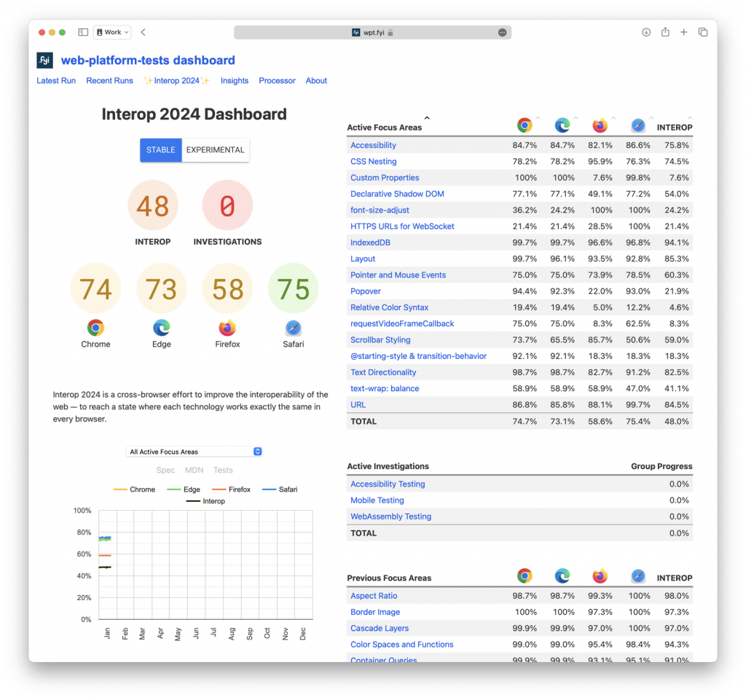Viewport: 746px width, 700px height.
Task: Open the Work bookmarks folder dropdown
Action: click(111, 32)
